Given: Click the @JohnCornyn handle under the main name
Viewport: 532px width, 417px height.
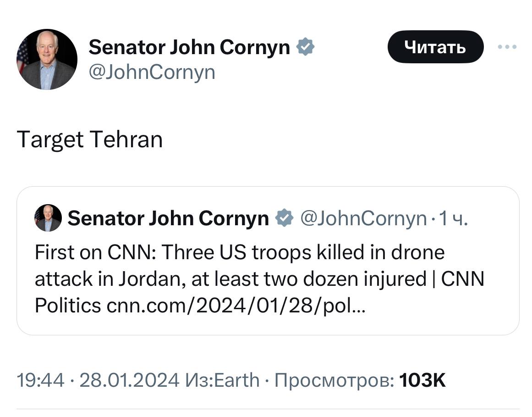Looking at the screenshot, I should [151, 72].
